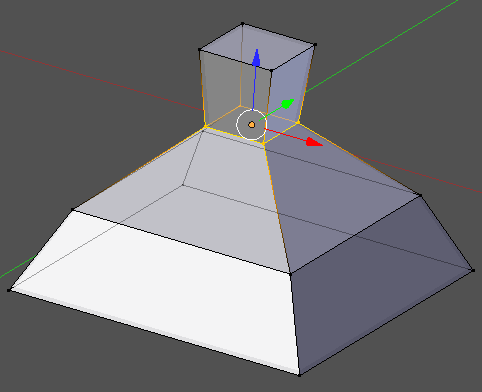Viewport: 482px width, 392px height.
Task: Click the vertex at the base's front bottom corner
Action: click(299, 375)
